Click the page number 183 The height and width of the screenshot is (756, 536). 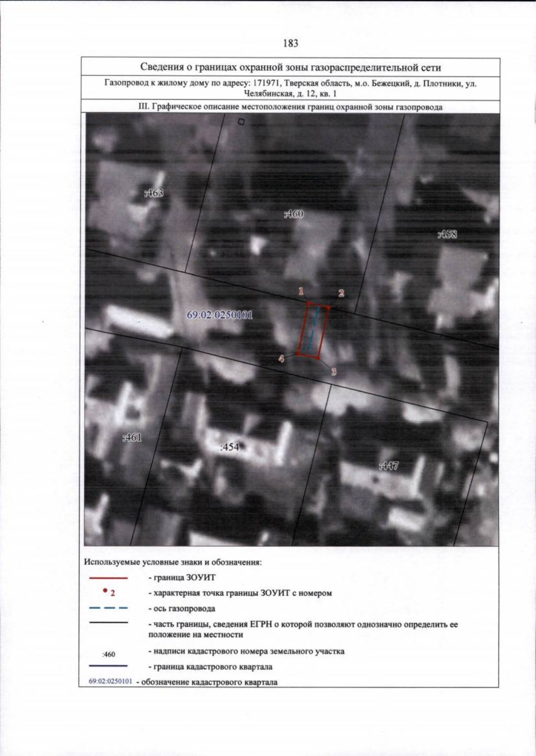pos(290,43)
